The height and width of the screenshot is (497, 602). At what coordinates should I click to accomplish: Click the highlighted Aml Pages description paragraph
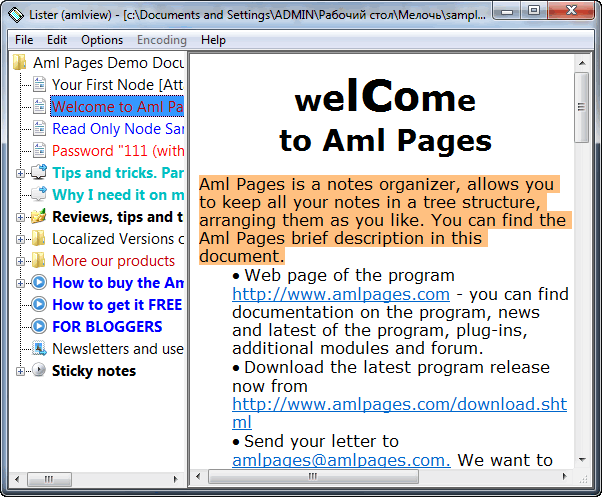tap(385, 220)
